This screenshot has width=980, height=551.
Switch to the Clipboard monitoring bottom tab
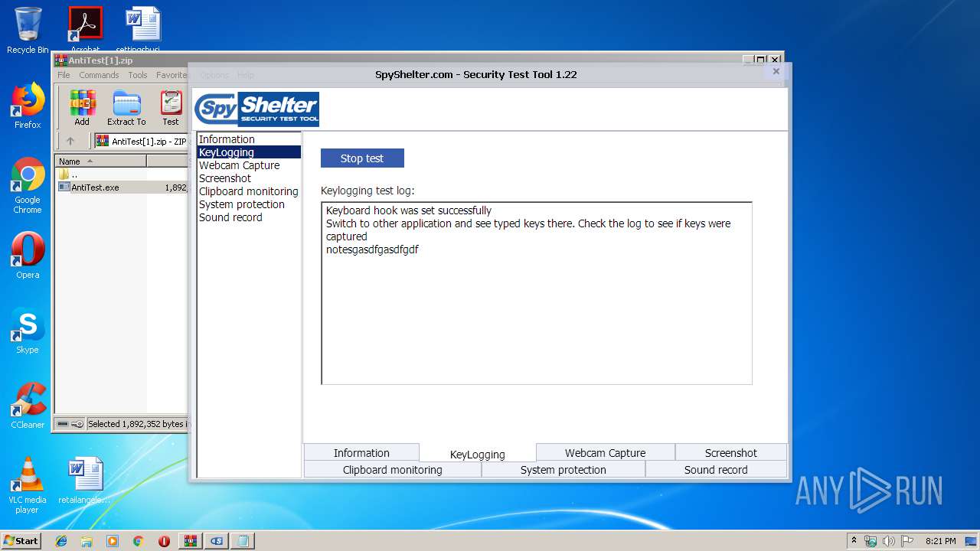pyautogui.click(x=393, y=470)
